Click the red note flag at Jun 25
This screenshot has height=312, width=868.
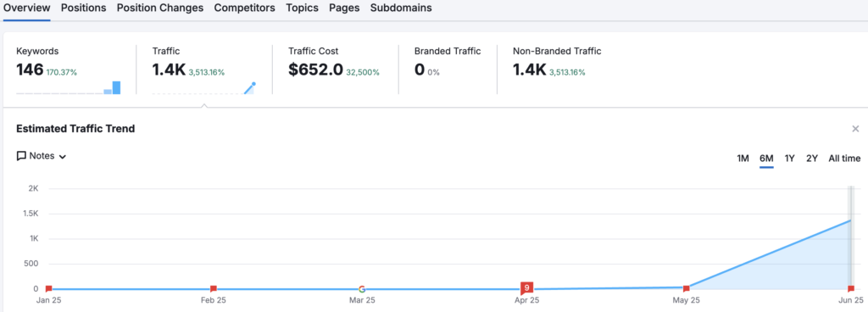pos(851,288)
